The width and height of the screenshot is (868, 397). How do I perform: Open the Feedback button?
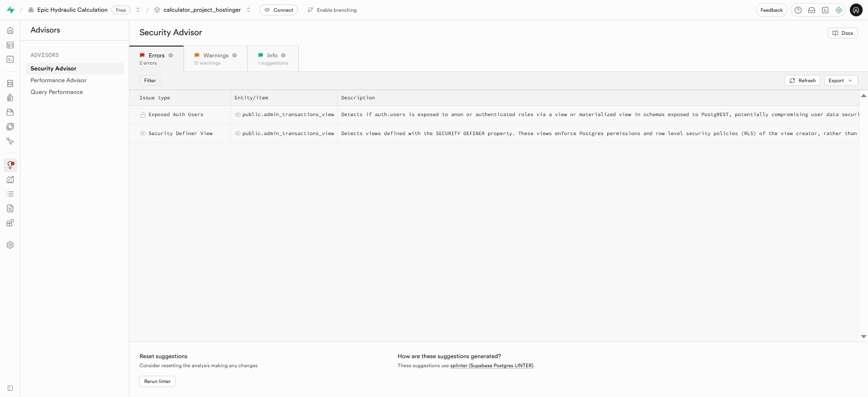point(771,10)
